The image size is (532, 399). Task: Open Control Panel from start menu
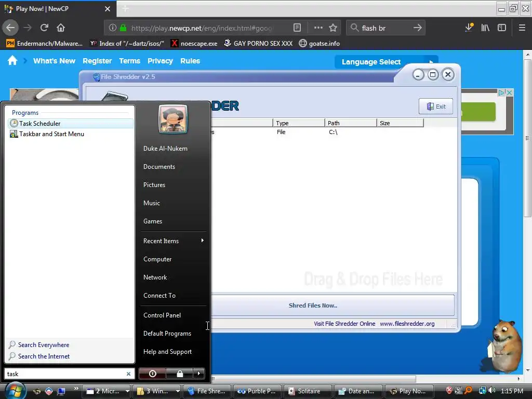coord(162,315)
